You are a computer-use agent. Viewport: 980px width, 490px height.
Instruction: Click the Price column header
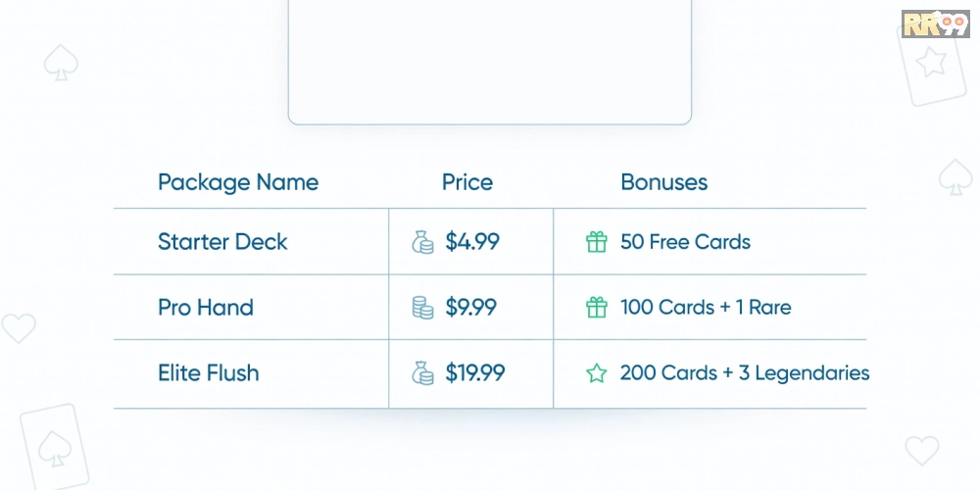pos(467,182)
